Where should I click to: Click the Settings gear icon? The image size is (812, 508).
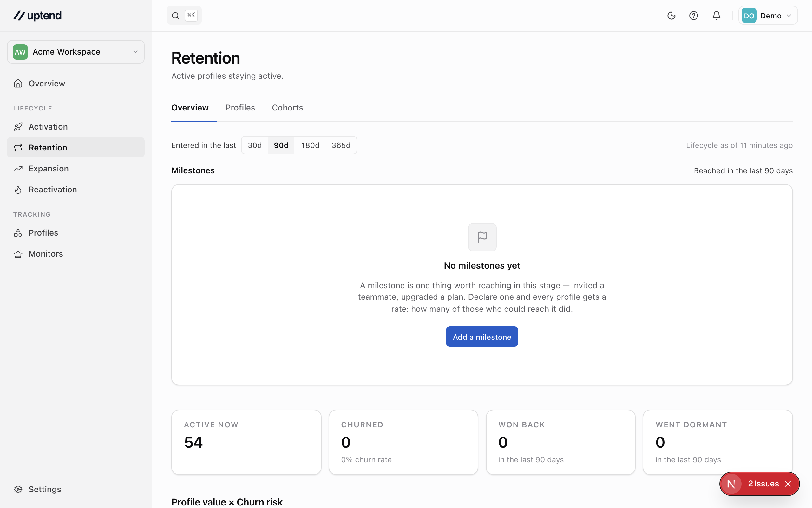18,489
